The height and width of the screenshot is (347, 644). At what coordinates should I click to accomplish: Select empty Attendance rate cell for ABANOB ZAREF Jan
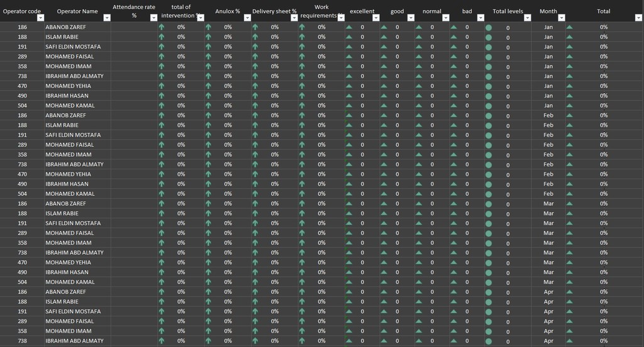(135, 26)
